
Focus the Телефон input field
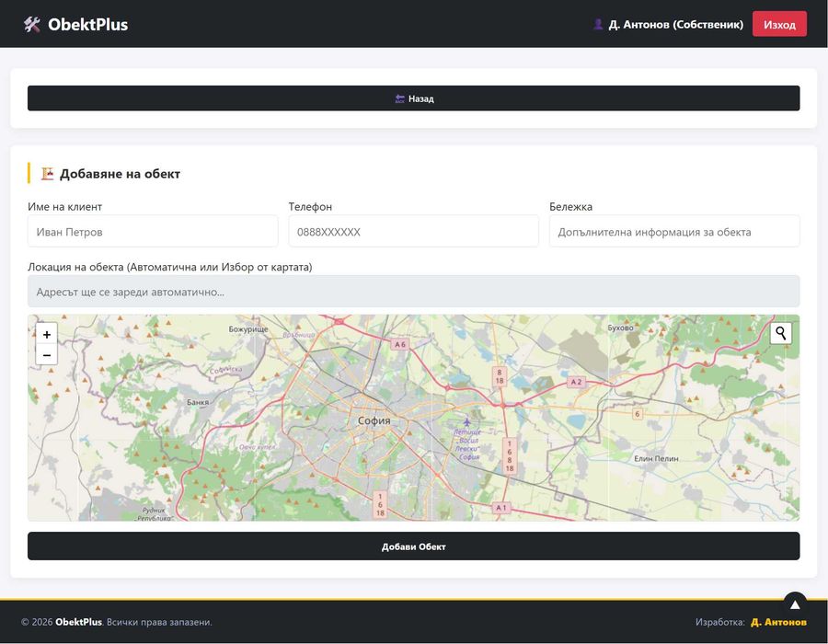click(413, 231)
